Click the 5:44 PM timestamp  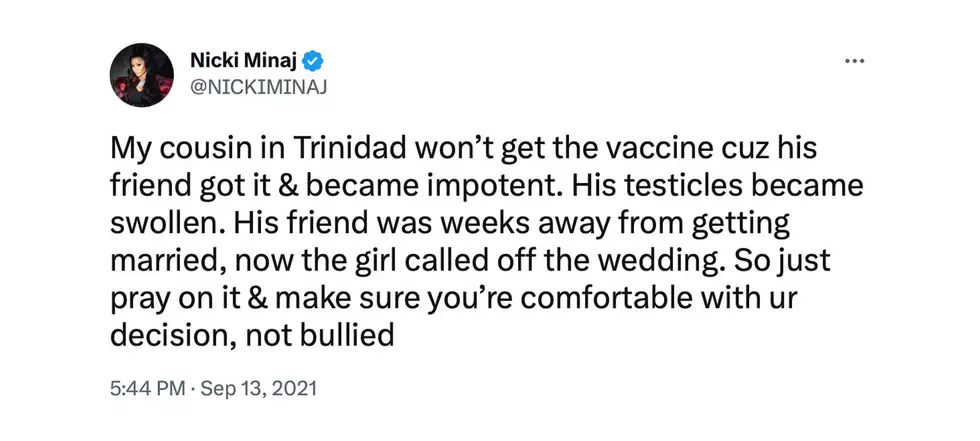tap(148, 390)
